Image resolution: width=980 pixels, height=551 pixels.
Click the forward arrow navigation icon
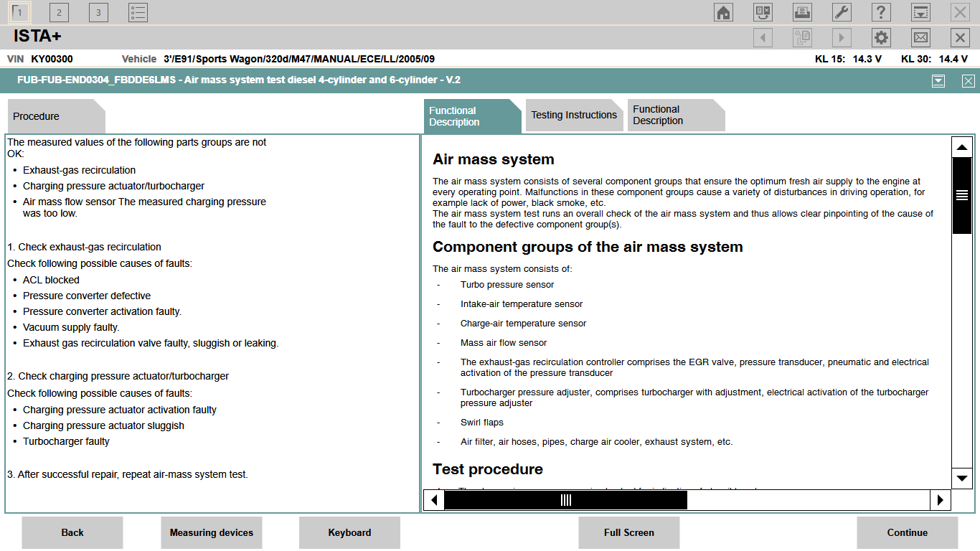842,38
